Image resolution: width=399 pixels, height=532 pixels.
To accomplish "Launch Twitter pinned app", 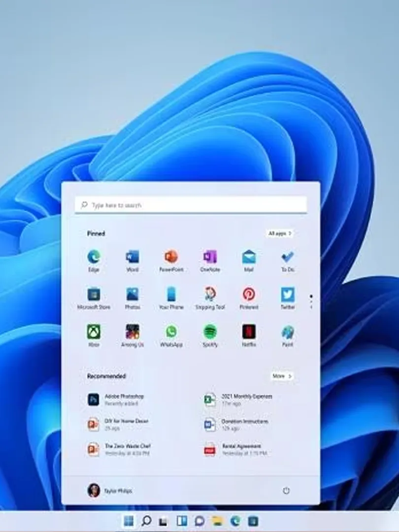I will click(x=287, y=298).
